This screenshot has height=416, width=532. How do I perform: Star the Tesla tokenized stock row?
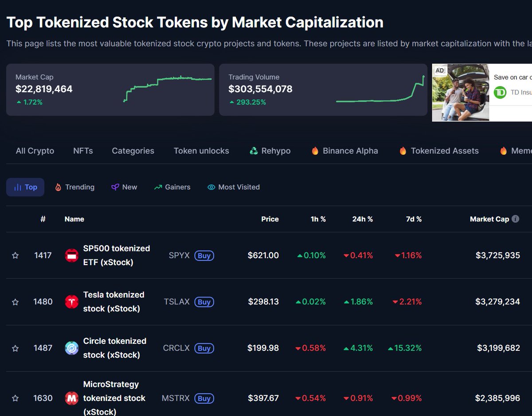click(x=15, y=302)
